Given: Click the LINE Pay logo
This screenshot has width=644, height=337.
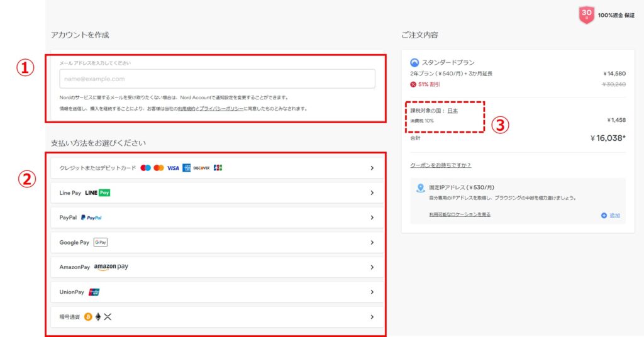Looking at the screenshot, I should 97,193.
